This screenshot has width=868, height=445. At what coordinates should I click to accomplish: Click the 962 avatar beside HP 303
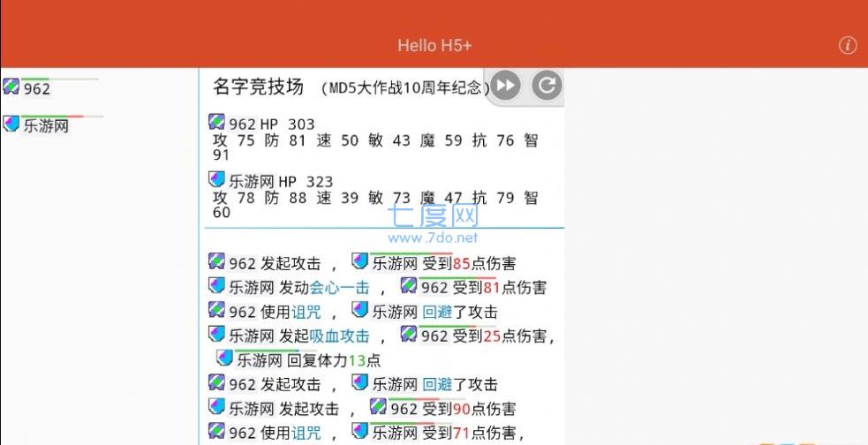217,123
